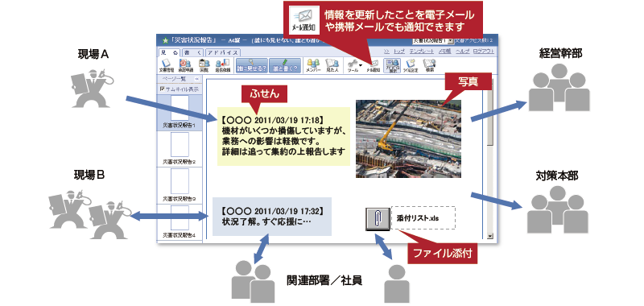Open the 添付リスト.xls attachment

coord(423,218)
